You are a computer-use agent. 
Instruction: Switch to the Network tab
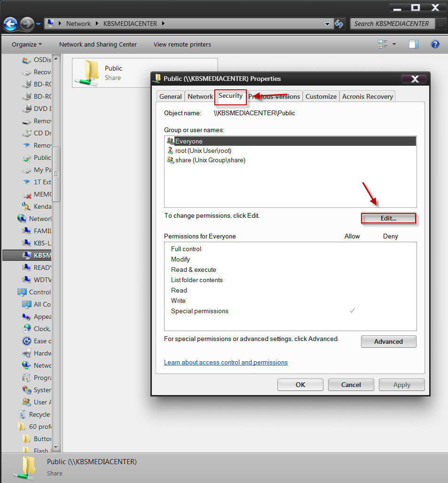(x=200, y=96)
